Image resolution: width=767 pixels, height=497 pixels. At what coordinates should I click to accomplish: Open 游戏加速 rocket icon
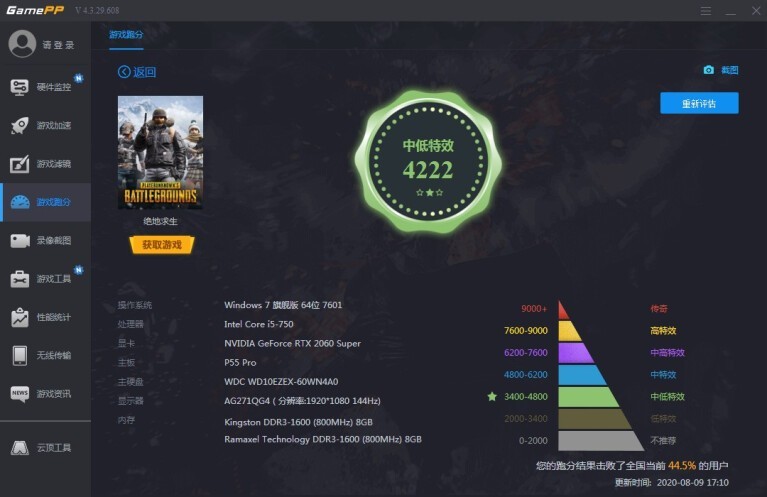pyautogui.click(x=20, y=126)
